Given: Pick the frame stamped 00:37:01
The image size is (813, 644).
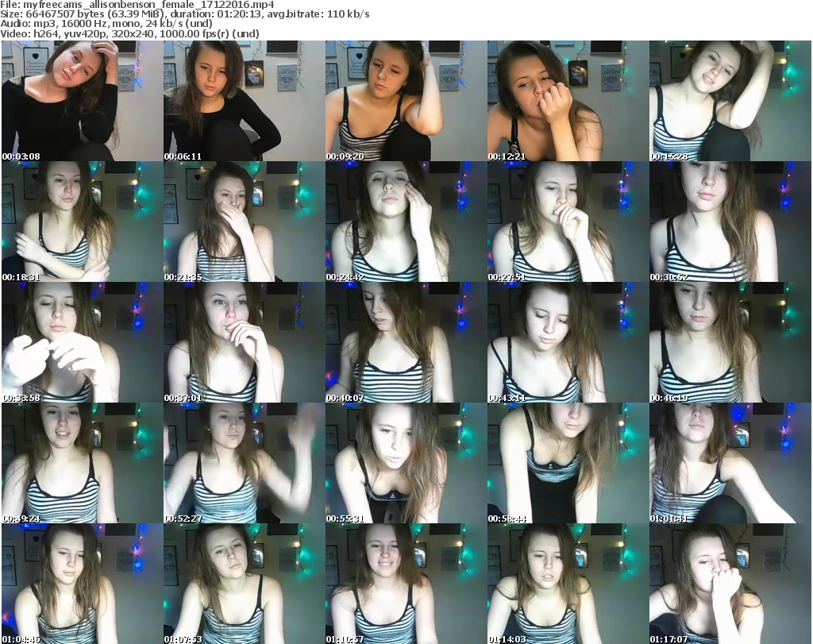Looking at the screenshot, I should [x=245, y=342].
